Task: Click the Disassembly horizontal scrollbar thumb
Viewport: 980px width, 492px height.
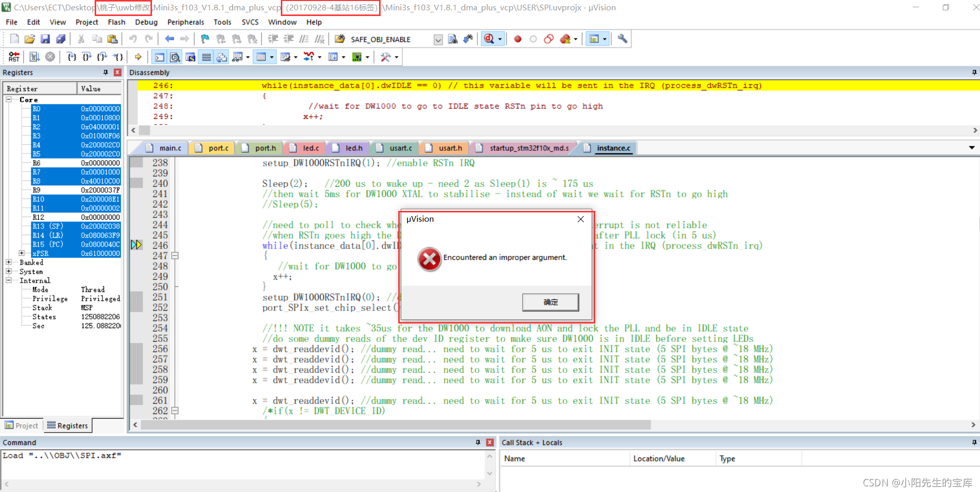Action: tap(144, 130)
